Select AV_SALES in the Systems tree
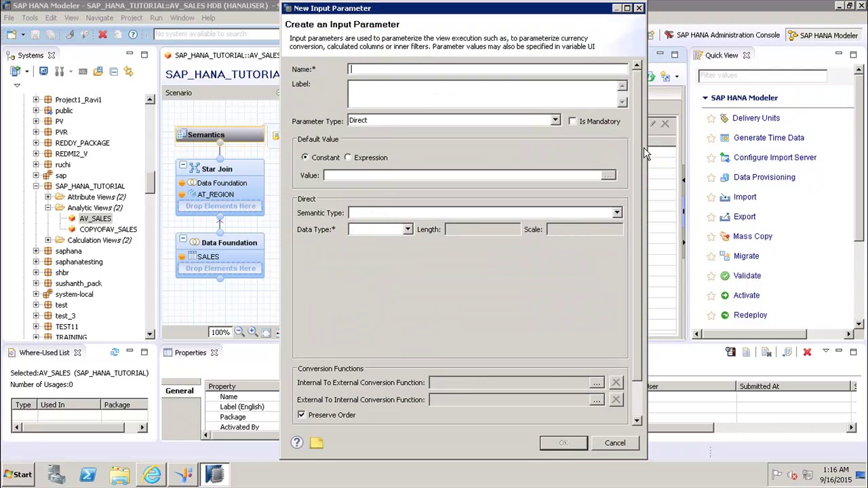 click(x=95, y=218)
